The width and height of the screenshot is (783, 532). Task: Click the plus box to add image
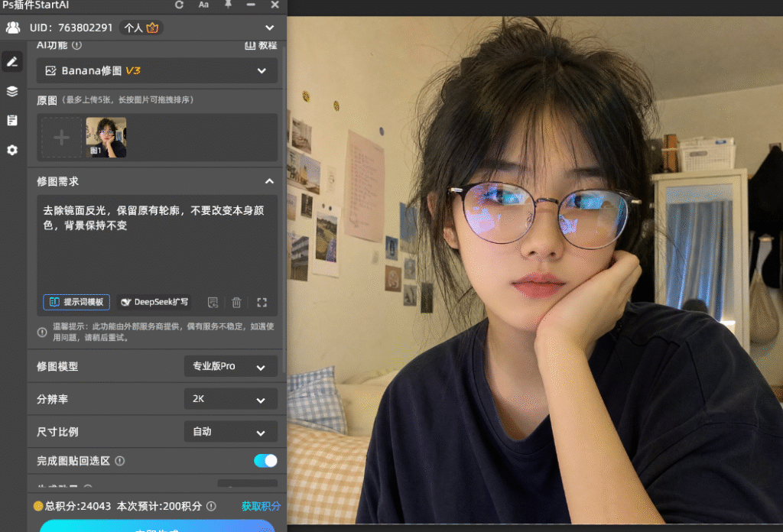61,138
